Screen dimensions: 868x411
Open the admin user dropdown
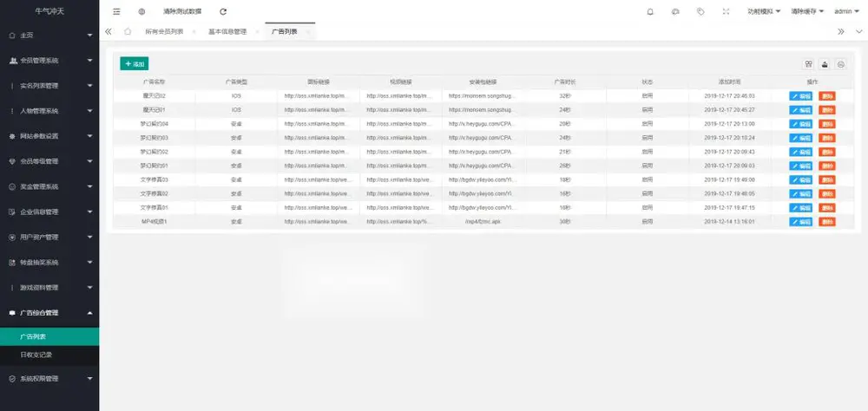click(846, 11)
